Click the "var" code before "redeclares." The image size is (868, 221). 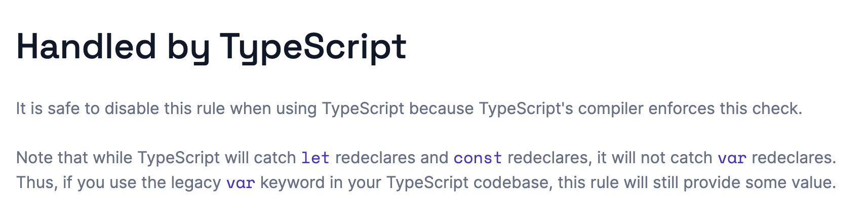coord(732,158)
